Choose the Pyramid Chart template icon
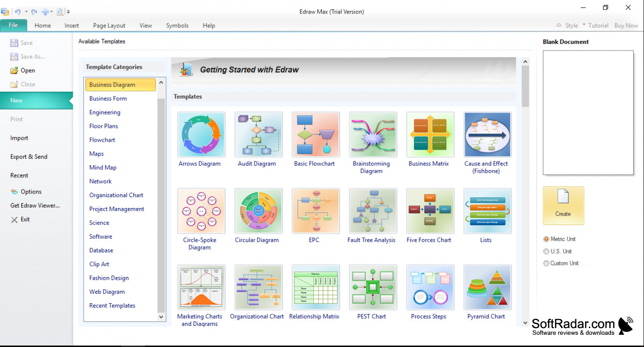The height and width of the screenshot is (347, 644). click(x=487, y=287)
